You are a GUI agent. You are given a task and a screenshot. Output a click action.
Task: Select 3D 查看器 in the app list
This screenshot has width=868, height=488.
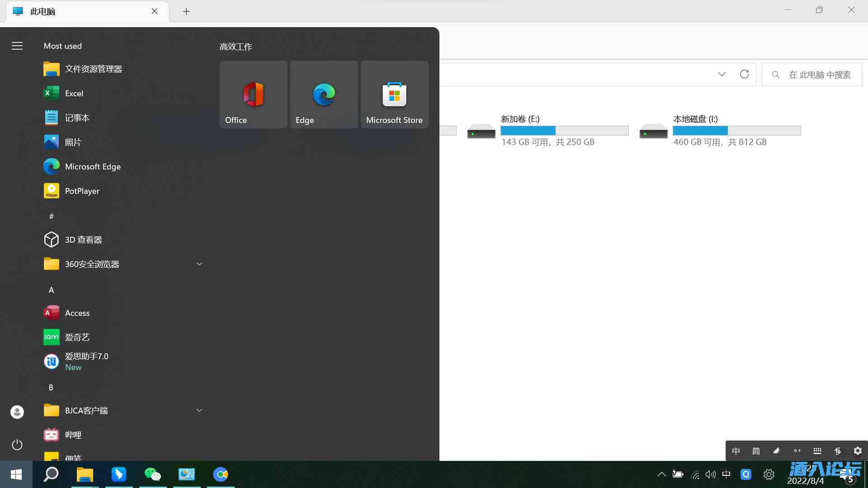[x=84, y=239]
